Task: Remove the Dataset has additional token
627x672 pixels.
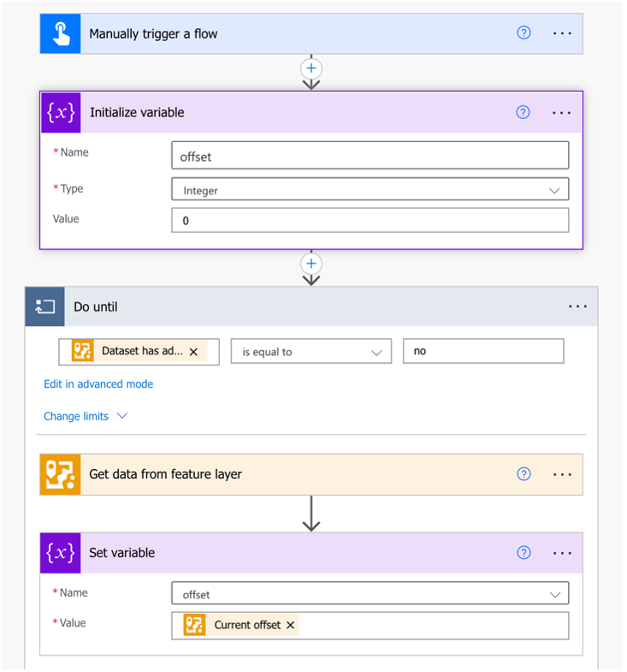Action: pos(193,351)
